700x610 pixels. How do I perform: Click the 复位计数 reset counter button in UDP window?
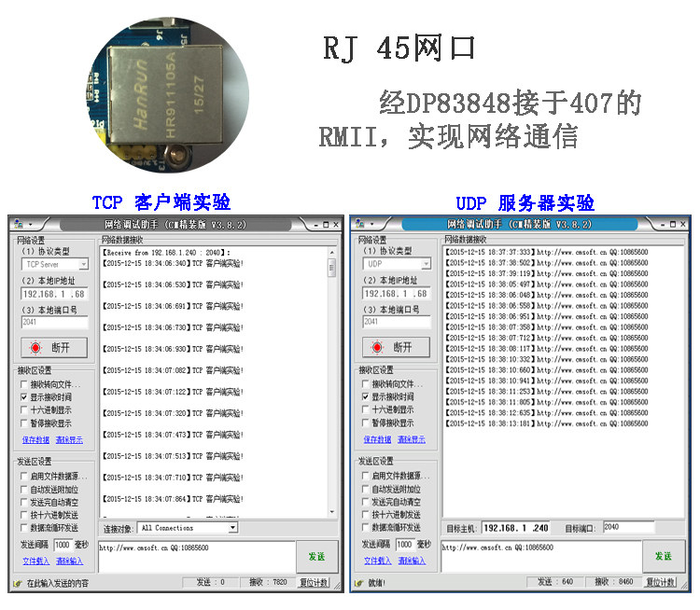pyautogui.click(x=661, y=582)
